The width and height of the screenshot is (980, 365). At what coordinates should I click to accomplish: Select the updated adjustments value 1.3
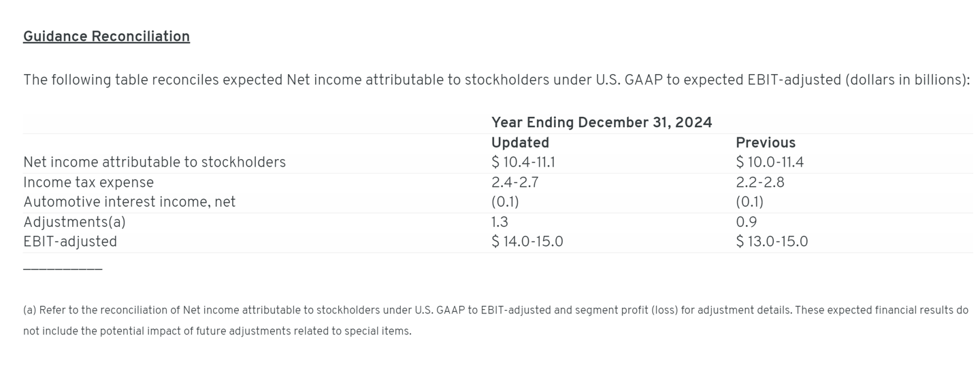500,222
